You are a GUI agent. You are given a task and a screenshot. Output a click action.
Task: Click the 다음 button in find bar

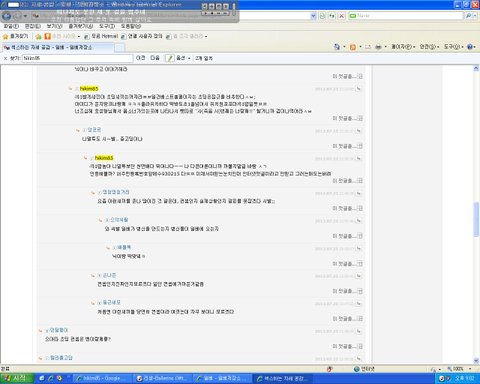coord(155,58)
